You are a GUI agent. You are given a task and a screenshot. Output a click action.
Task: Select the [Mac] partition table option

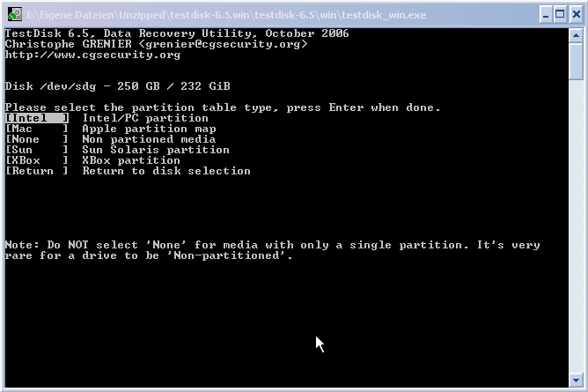[37, 129]
